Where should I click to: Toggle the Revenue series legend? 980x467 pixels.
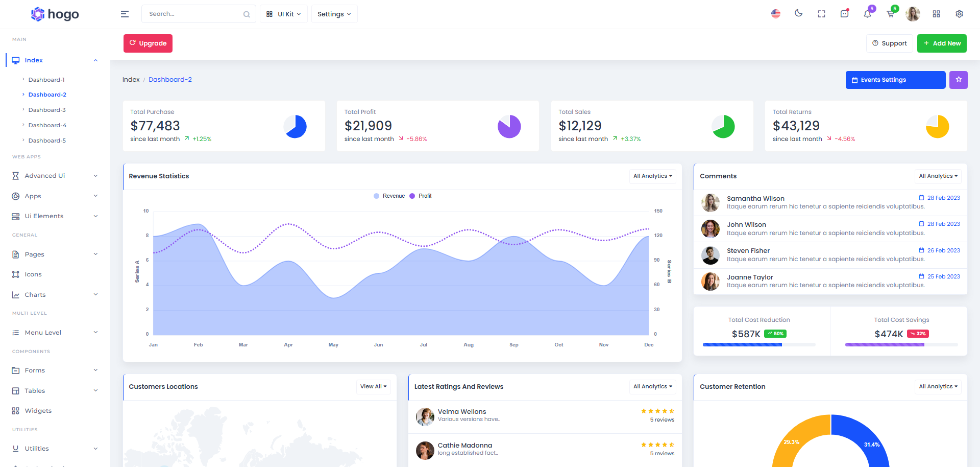389,196
